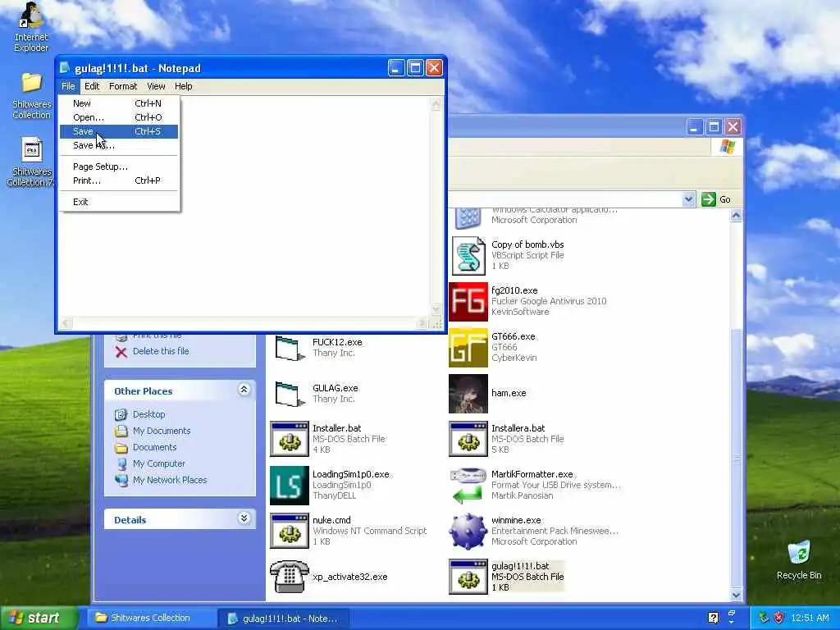Click the Go button in Explorer
The width and height of the screenshot is (840, 630).
point(716,199)
